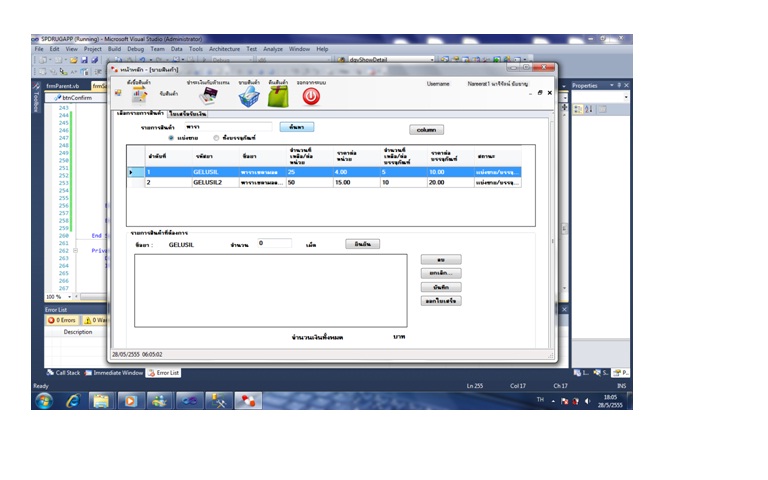
Task: Click the Alphabetical sort icon in Properties
Action: 589,109
